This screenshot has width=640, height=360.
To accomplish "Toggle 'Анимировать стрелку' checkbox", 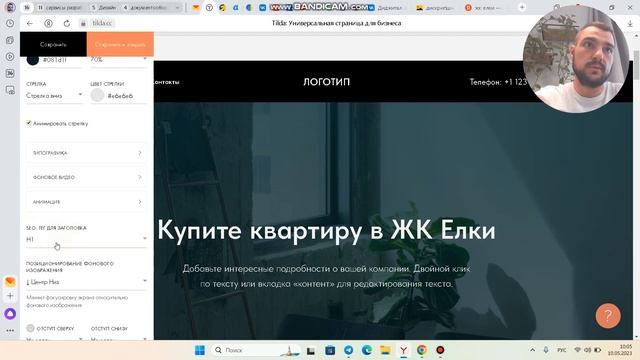I will 29,123.
